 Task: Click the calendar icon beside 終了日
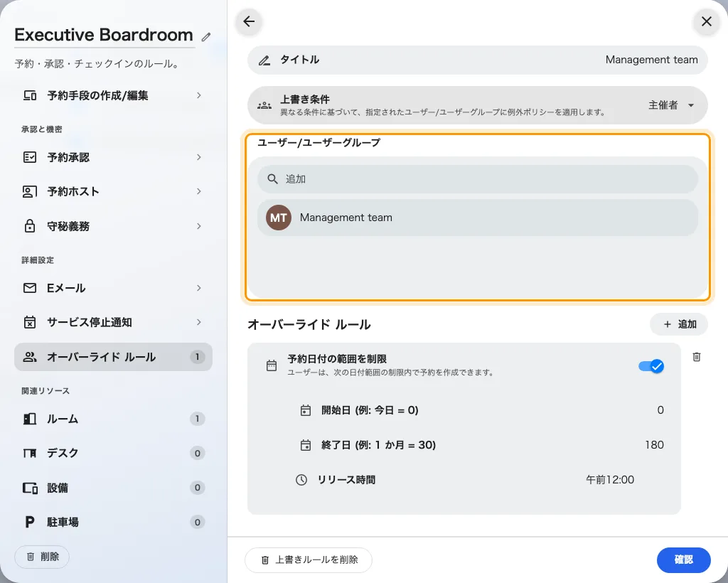click(x=306, y=445)
